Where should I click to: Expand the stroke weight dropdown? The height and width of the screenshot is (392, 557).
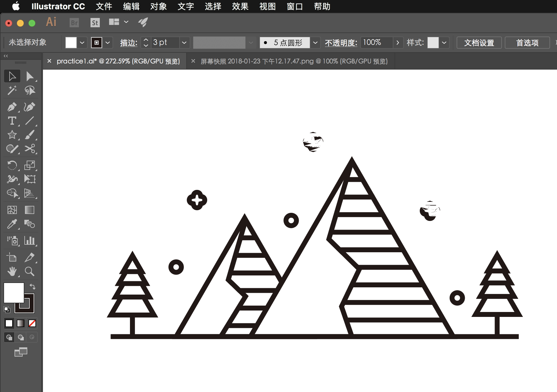point(183,42)
